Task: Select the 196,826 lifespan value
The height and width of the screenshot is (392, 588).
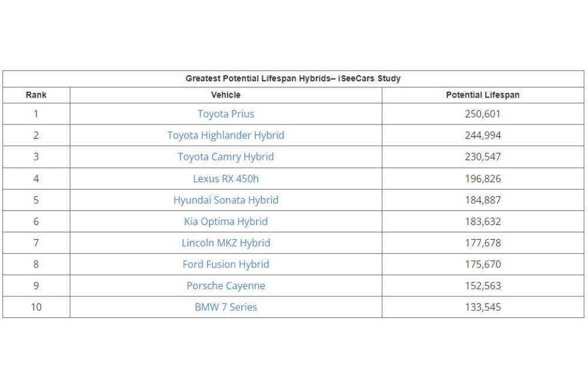Action: point(483,179)
